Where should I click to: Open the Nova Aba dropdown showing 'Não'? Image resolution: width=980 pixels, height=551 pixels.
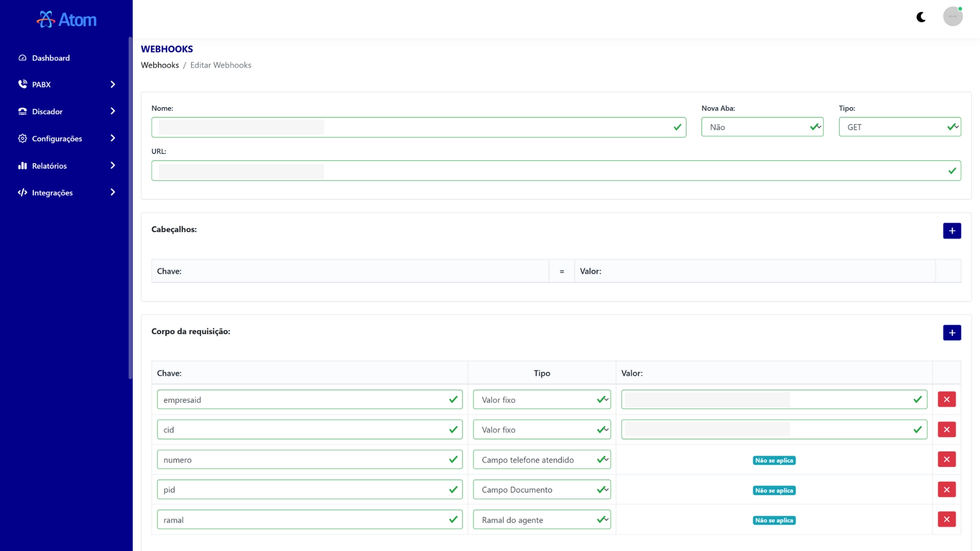point(763,127)
